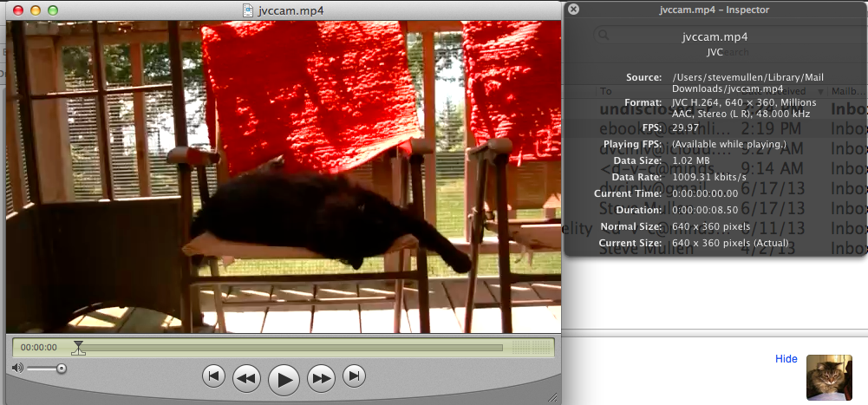The width and height of the screenshot is (868, 405).
Task: Click the Hide link in Mail window
Action: (x=786, y=359)
